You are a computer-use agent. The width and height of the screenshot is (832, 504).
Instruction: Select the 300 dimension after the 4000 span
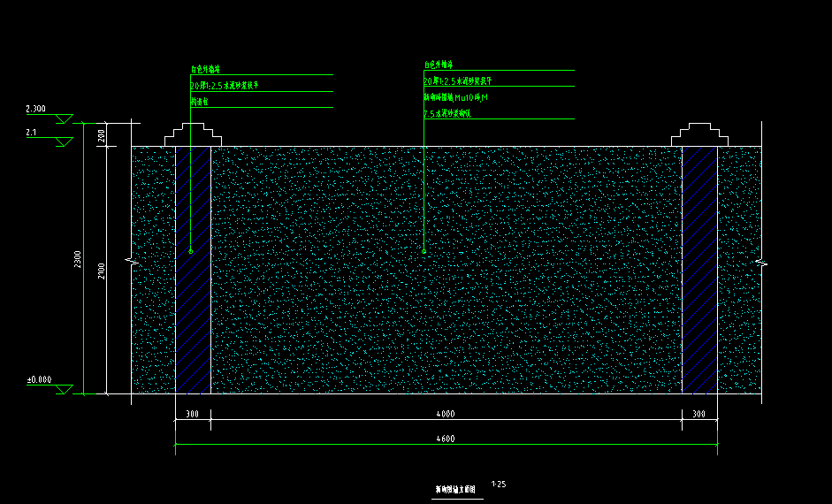(698, 414)
